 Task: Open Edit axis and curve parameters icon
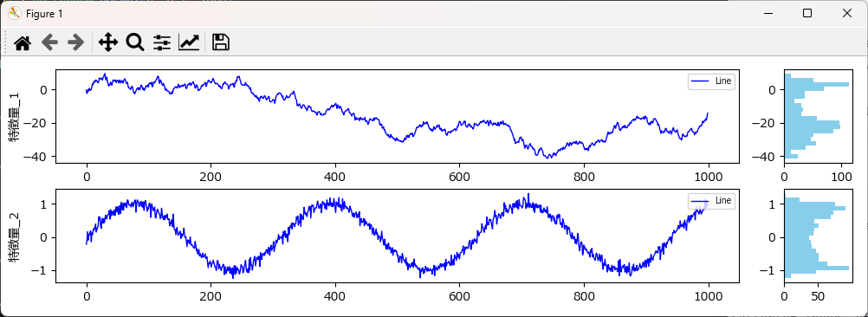[189, 42]
